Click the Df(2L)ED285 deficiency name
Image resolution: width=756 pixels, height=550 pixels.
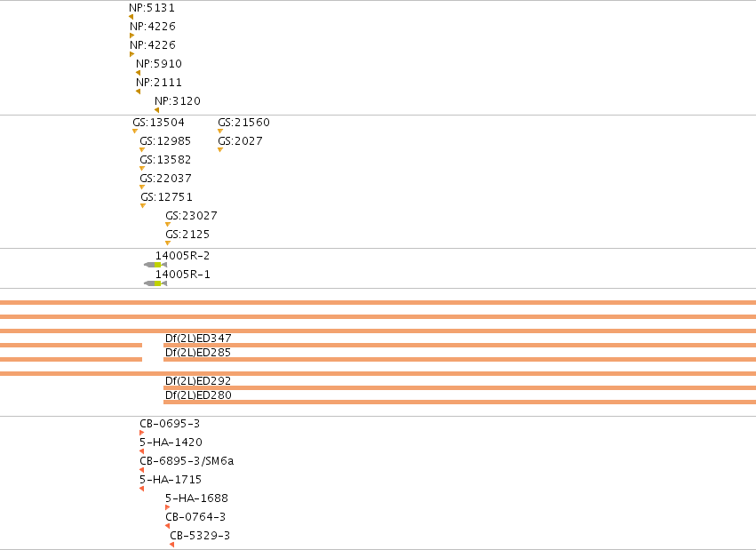[198, 353]
